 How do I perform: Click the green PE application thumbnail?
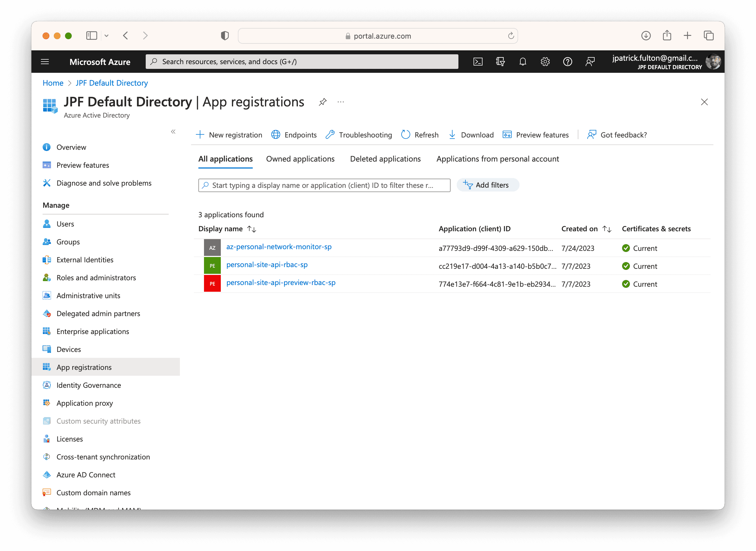tap(212, 266)
